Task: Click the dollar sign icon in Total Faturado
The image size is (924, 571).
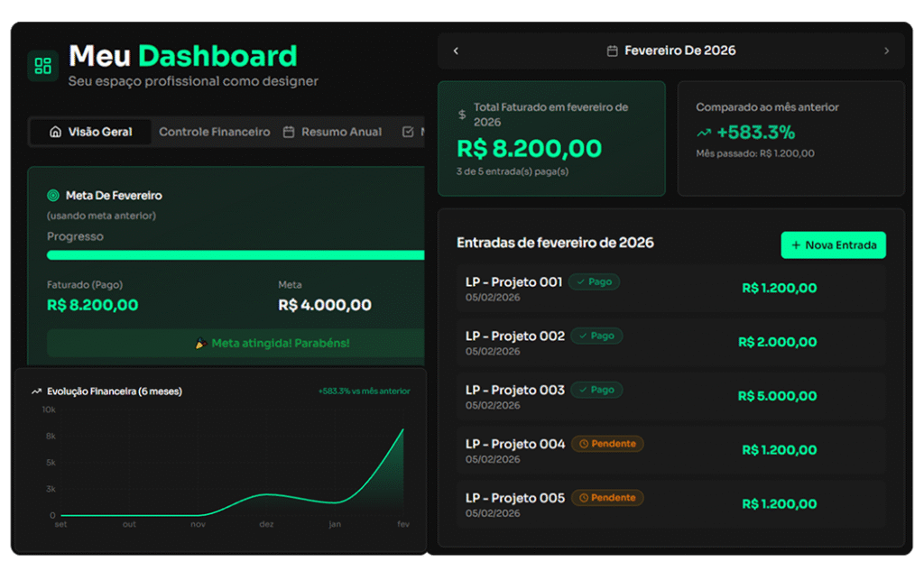Action: 462,115
